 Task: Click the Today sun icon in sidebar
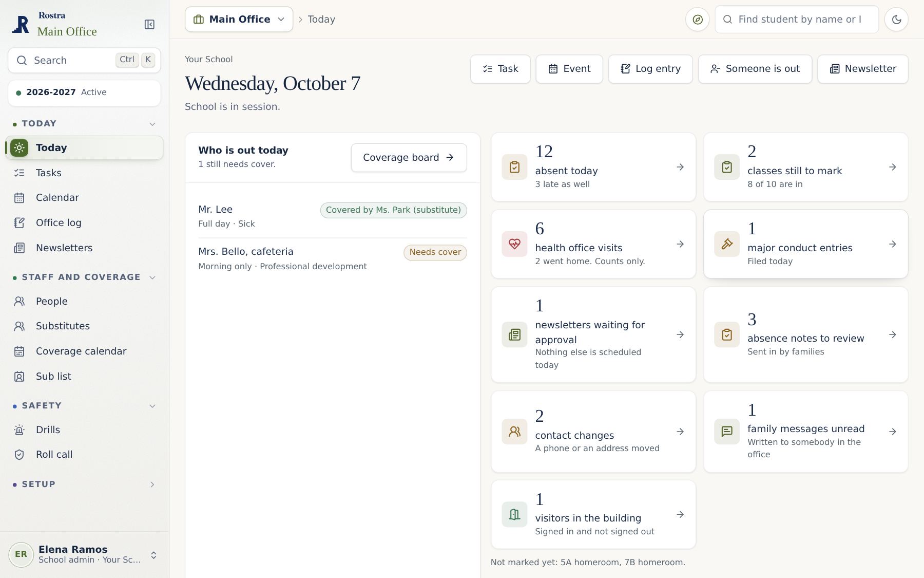point(20,148)
